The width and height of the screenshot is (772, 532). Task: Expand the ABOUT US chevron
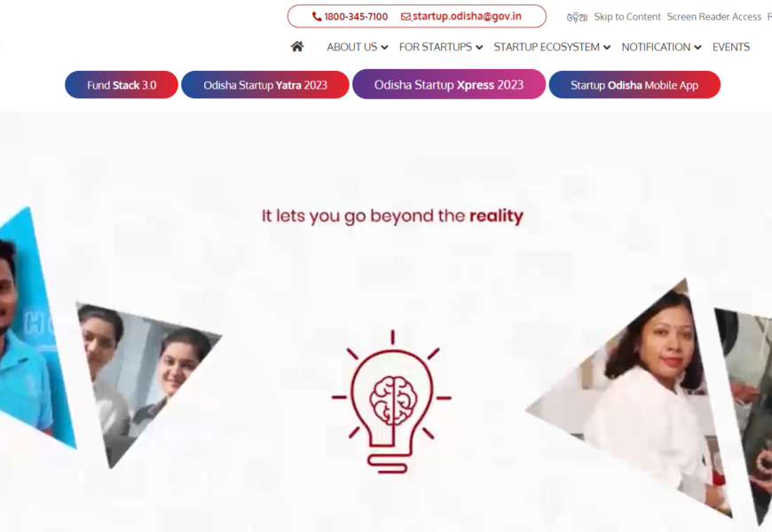point(384,47)
